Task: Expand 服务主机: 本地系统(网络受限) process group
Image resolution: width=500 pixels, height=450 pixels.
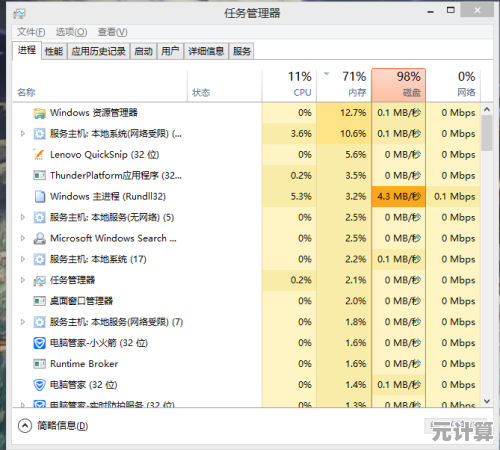Action: tap(23, 134)
